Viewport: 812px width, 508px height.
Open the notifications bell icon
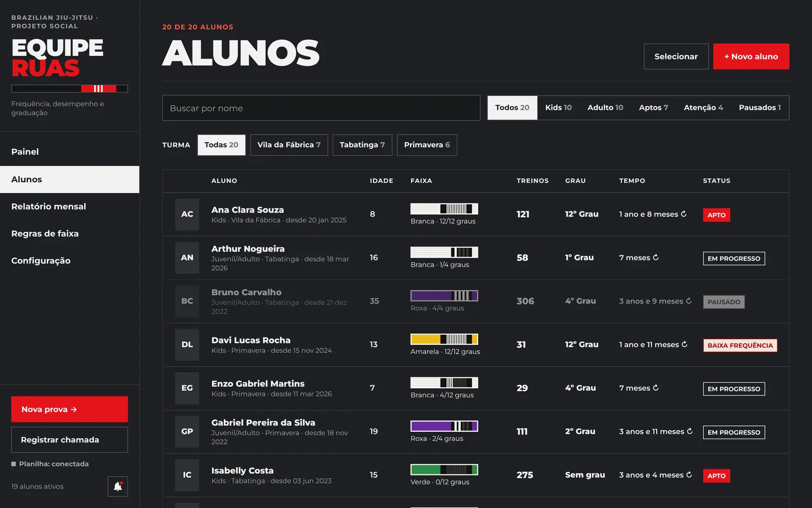click(118, 487)
